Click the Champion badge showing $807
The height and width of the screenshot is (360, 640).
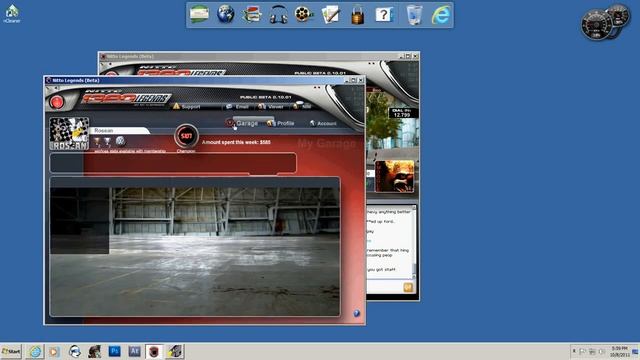coord(186,136)
